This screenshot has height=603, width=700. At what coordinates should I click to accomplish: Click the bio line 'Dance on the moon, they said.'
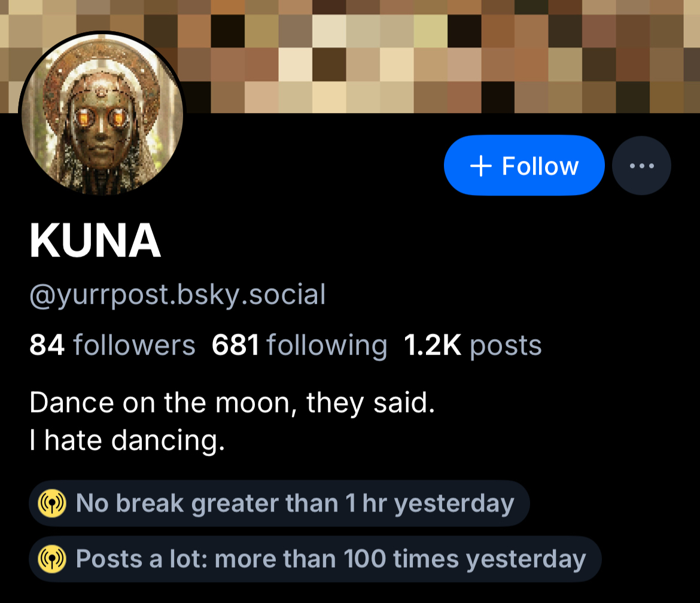tap(232, 403)
